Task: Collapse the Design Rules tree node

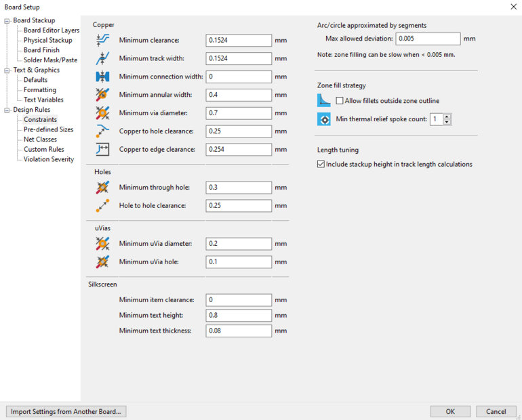Action: [7, 110]
